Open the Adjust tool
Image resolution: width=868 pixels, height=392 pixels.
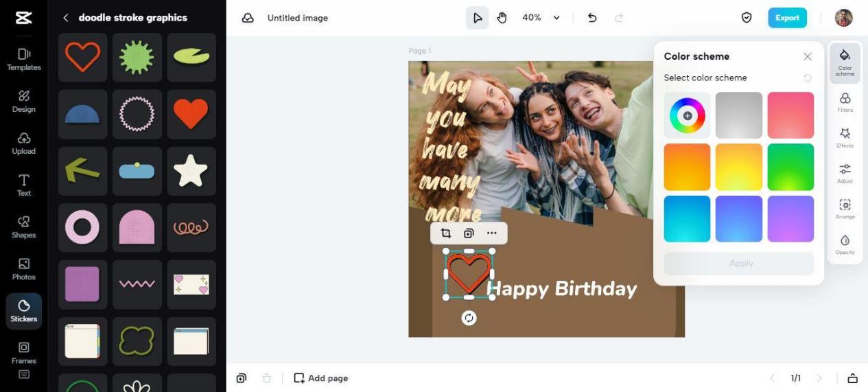[x=845, y=174]
